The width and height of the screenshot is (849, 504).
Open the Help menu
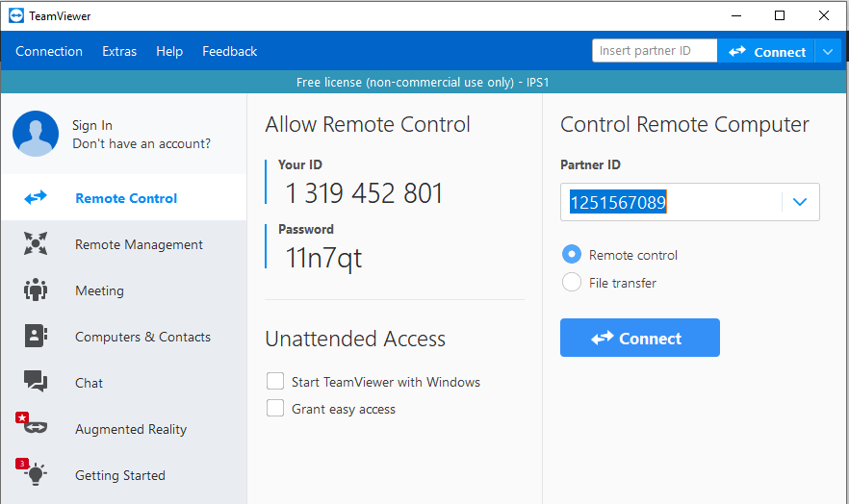tap(169, 51)
